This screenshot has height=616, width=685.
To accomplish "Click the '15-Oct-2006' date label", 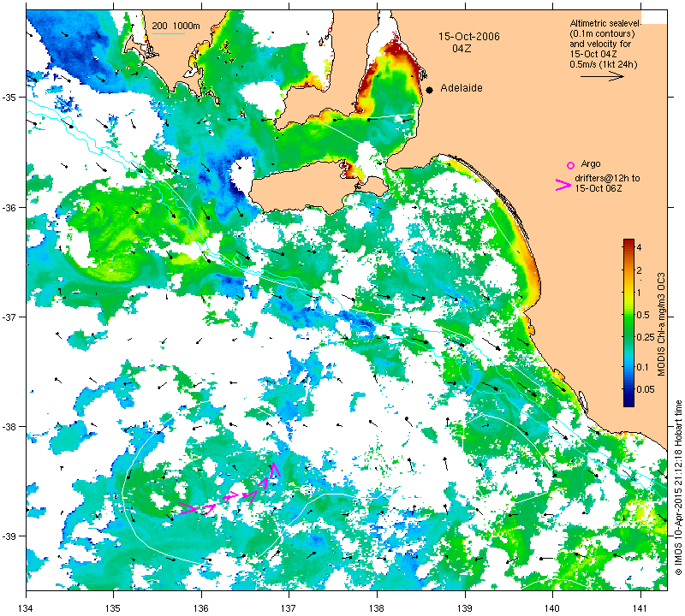I will [x=469, y=36].
